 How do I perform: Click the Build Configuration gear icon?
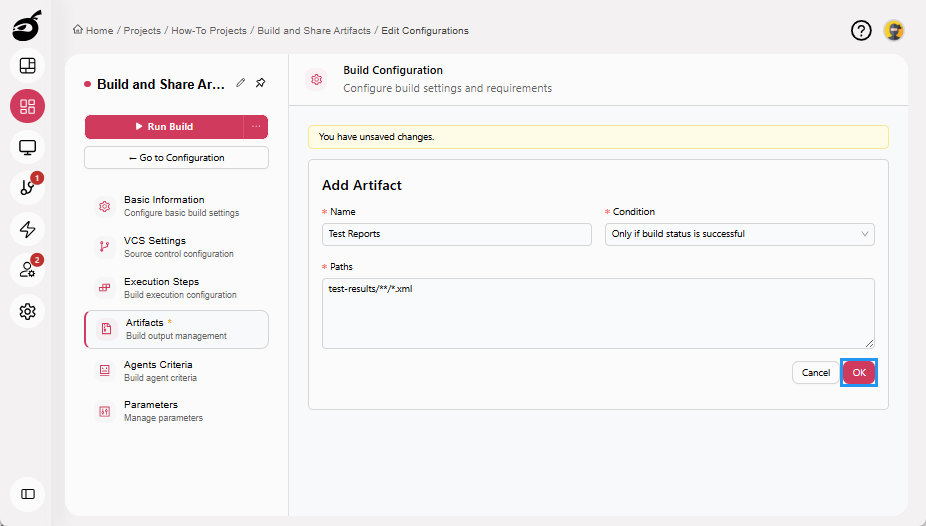pyautogui.click(x=317, y=79)
